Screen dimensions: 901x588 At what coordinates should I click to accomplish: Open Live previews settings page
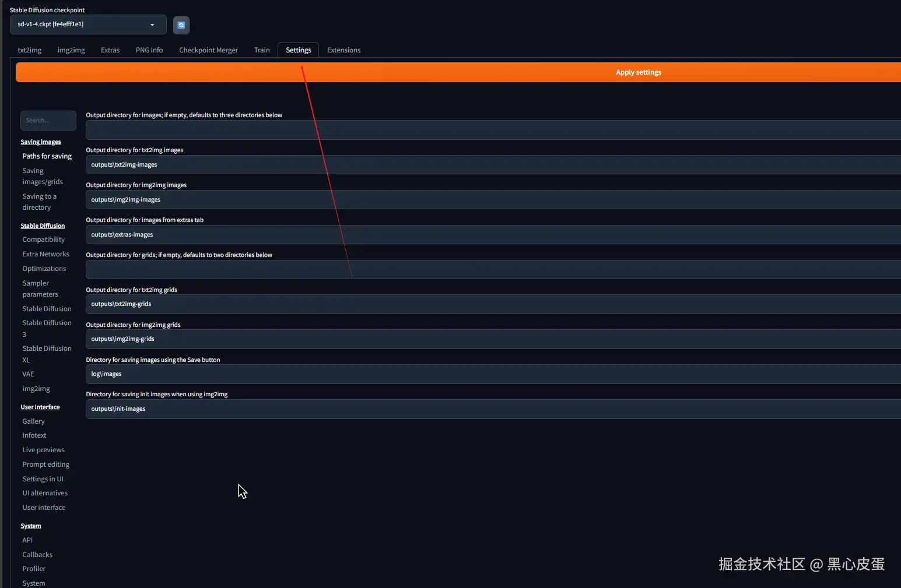44,450
